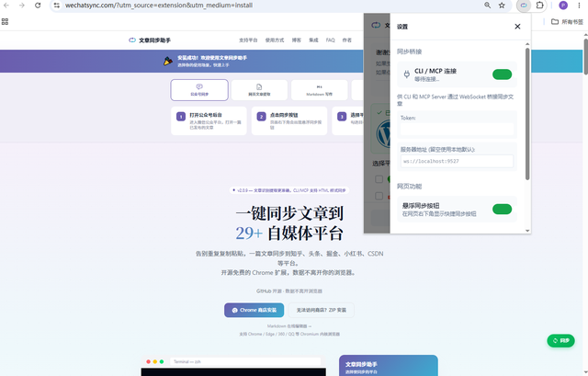Open the 博客 nav item
This screenshot has height=376, width=588.
tap(297, 40)
